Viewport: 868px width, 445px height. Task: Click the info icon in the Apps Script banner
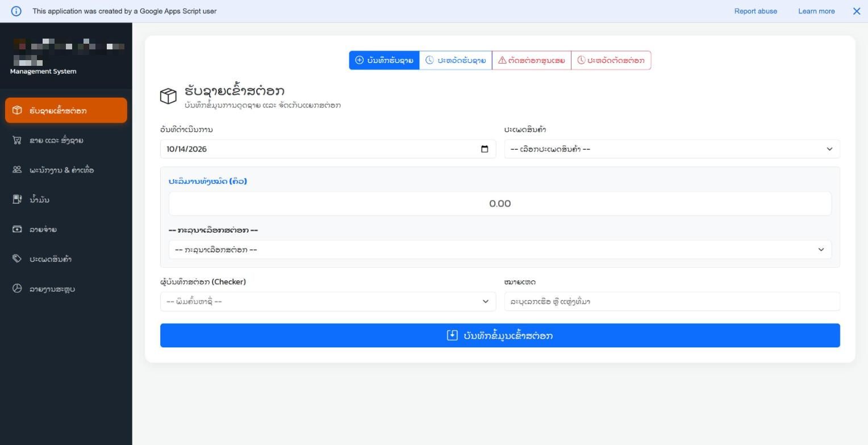click(x=16, y=11)
